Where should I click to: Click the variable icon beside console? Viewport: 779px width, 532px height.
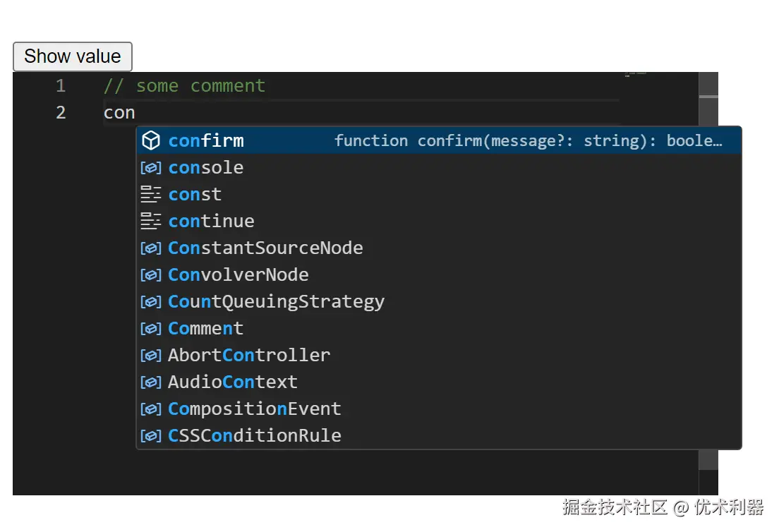coord(150,168)
